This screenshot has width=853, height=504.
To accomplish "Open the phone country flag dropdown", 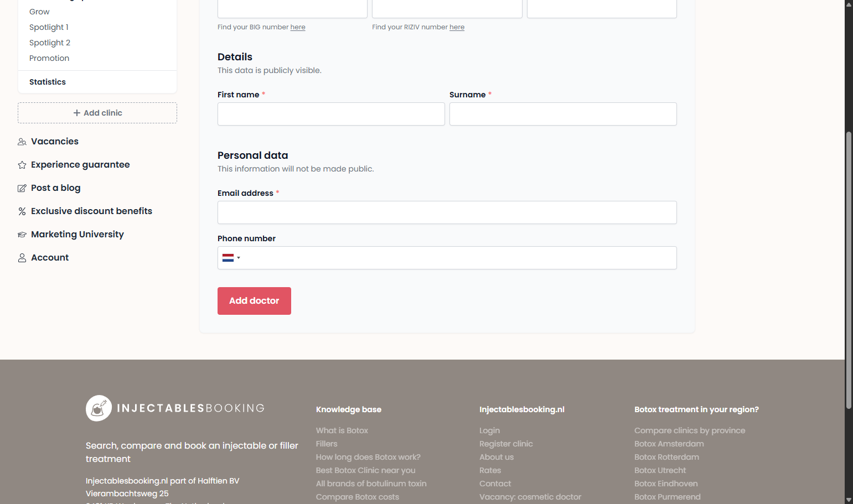I will (231, 258).
